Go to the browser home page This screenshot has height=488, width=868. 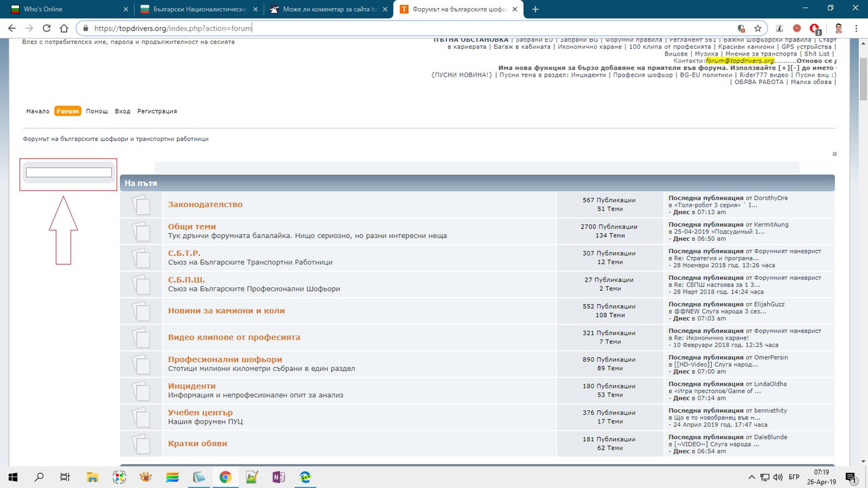pos(64,28)
